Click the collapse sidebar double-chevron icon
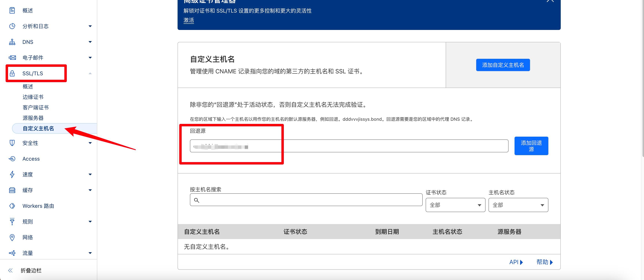This screenshot has height=280, width=644. (x=10, y=270)
